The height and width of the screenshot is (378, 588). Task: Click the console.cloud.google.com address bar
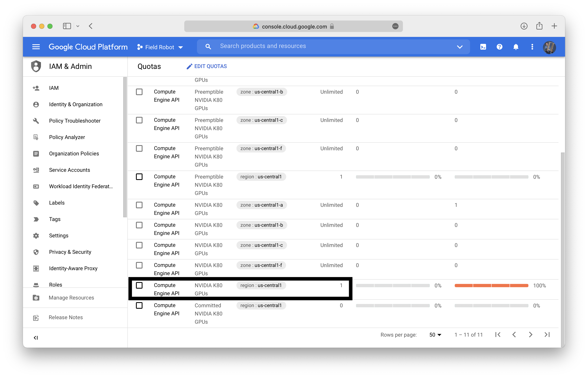[x=293, y=26]
